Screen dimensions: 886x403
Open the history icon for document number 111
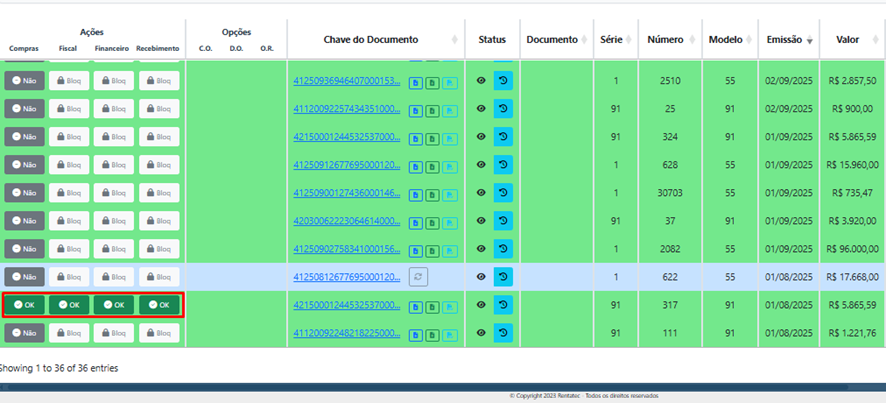[503, 333]
